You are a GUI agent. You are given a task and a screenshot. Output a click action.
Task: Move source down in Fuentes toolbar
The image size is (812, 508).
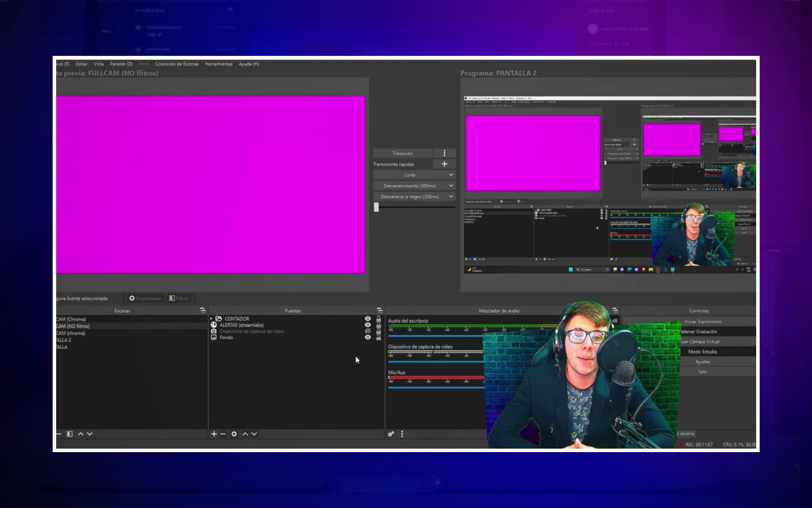254,434
